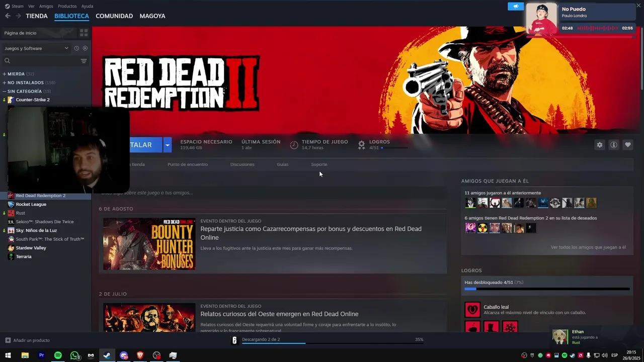Open the library grid view icon
Viewport: 644px width, 362px height.
84,33
